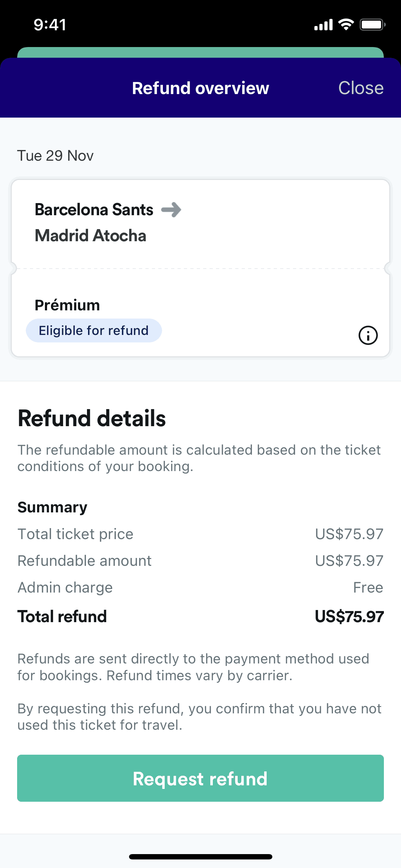Viewport: 401px width, 868px height.
Task: Tap the bold Total refund US$75.97 amount
Action: click(349, 617)
